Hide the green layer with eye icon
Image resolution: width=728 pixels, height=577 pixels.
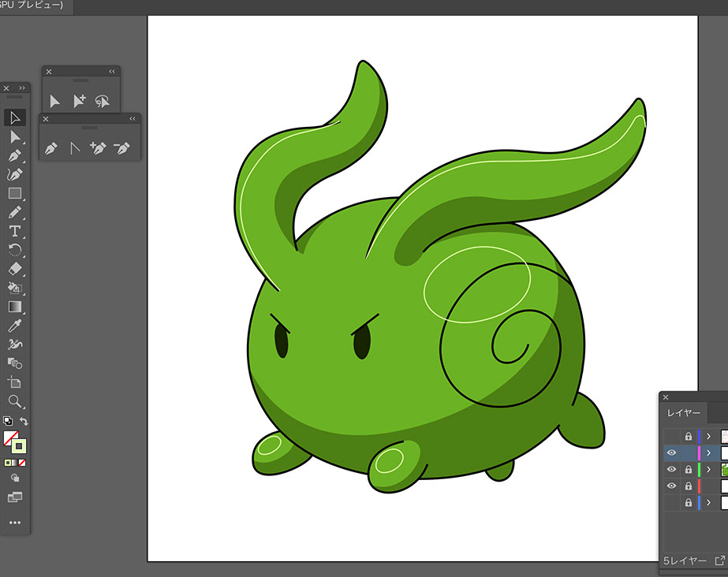671,469
